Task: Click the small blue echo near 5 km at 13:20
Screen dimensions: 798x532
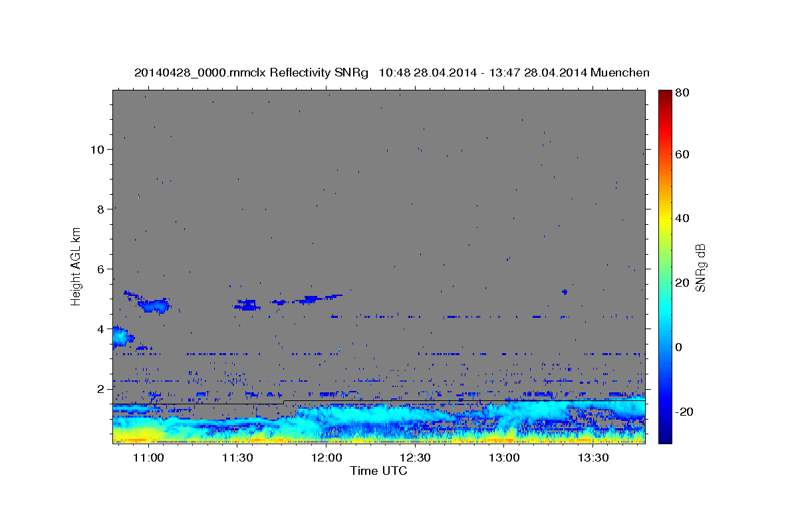Action: pyautogui.click(x=565, y=292)
